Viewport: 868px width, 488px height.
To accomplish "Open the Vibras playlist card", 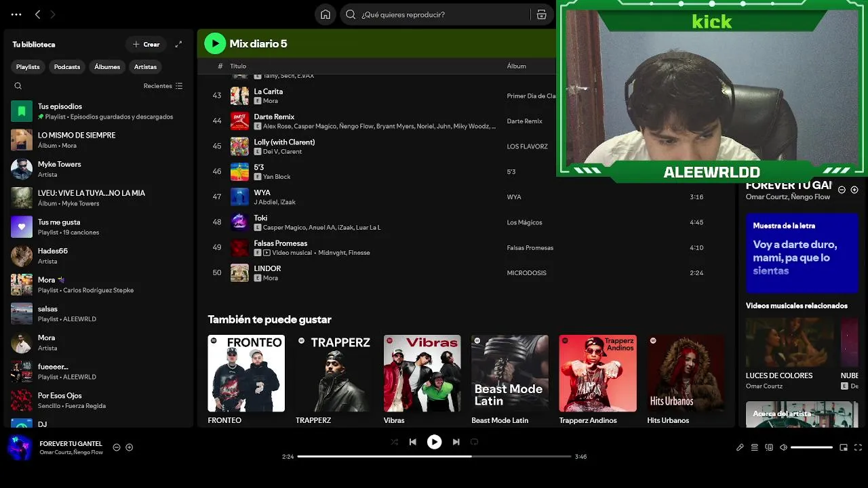I will pos(422,380).
